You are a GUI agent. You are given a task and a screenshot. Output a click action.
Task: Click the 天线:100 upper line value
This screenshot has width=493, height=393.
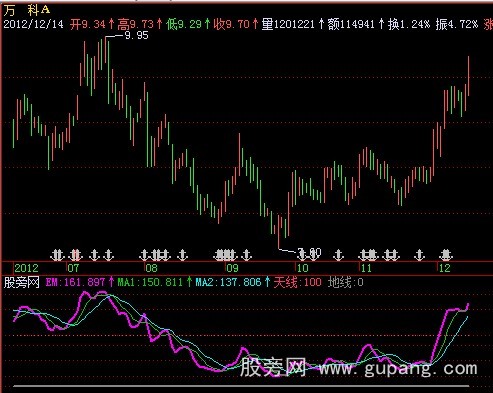tap(298, 283)
